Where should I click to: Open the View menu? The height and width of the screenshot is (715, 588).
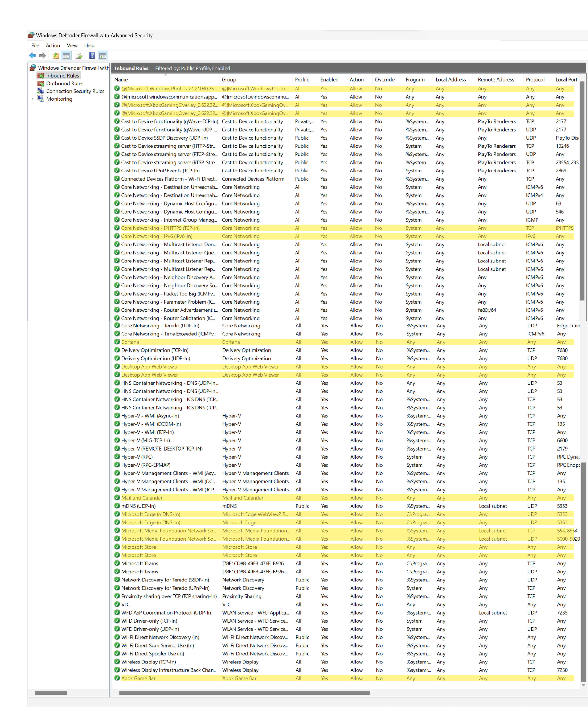tap(72, 45)
